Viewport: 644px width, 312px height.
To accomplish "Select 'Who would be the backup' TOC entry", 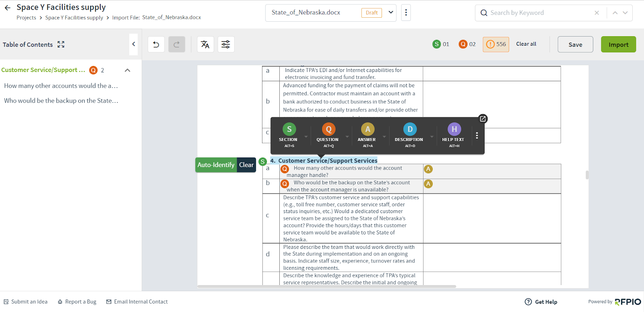I will coord(61,101).
